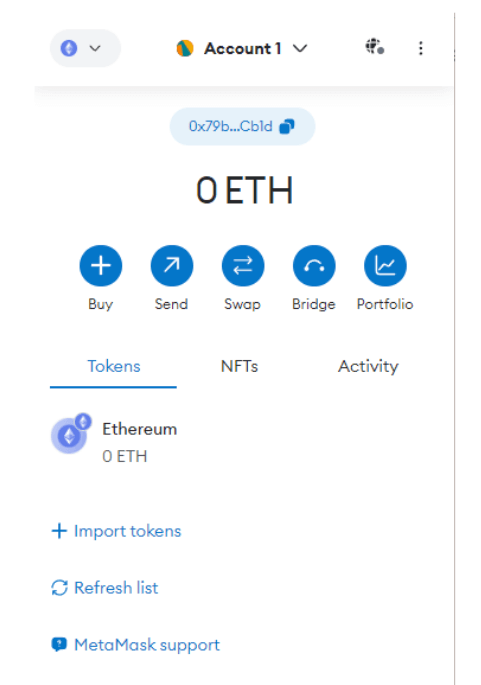Copy address using the copy icon
This screenshot has height=685, width=481.
pyautogui.click(x=287, y=127)
